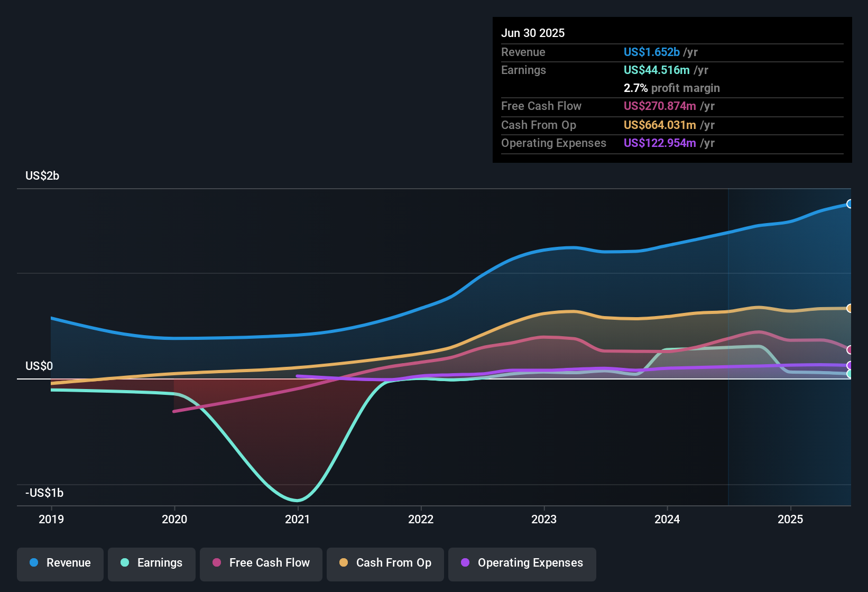Click the pink Free Cash Flow legend dot
This screenshot has width=868, height=592.
(217, 562)
